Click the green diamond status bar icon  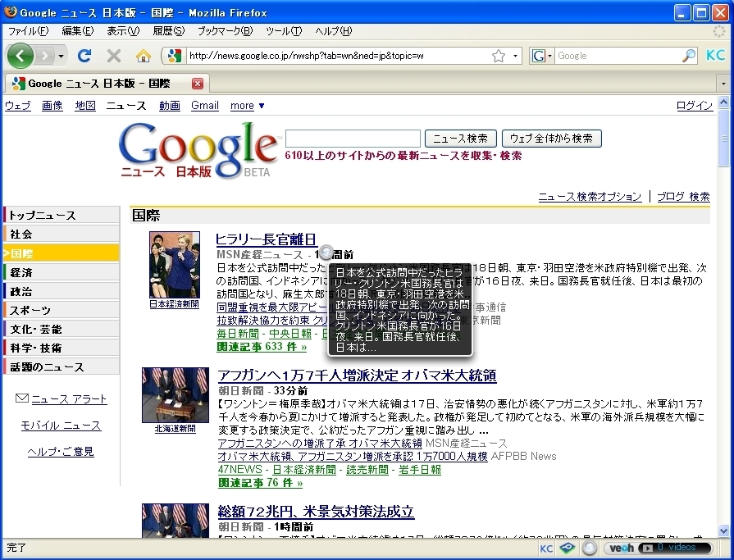[x=567, y=548]
